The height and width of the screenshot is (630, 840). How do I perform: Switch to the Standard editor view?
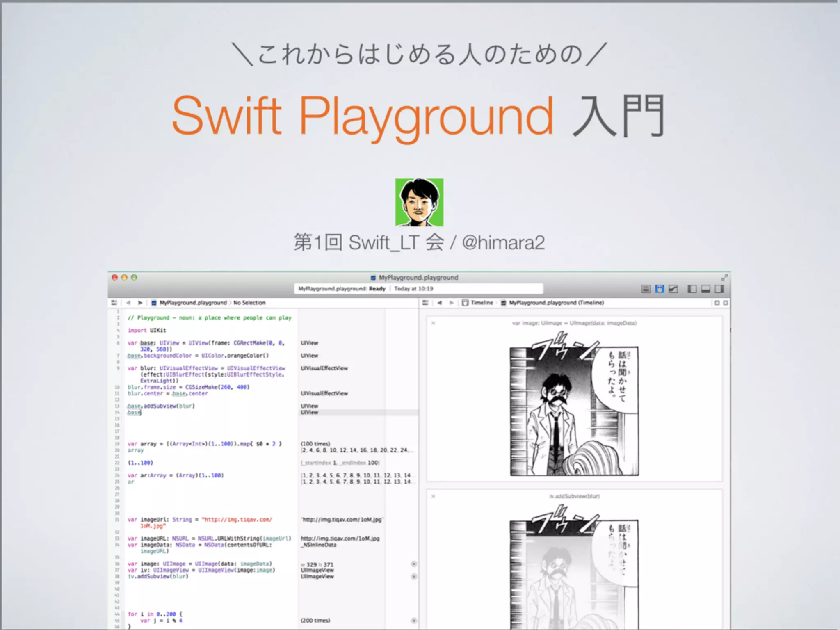[x=646, y=289]
